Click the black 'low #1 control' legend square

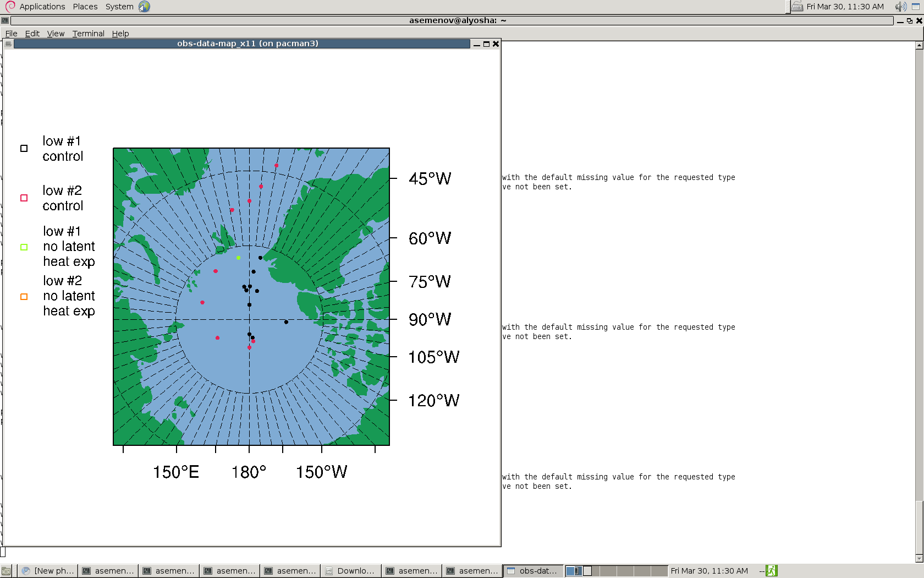pyautogui.click(x=24, y=149)
